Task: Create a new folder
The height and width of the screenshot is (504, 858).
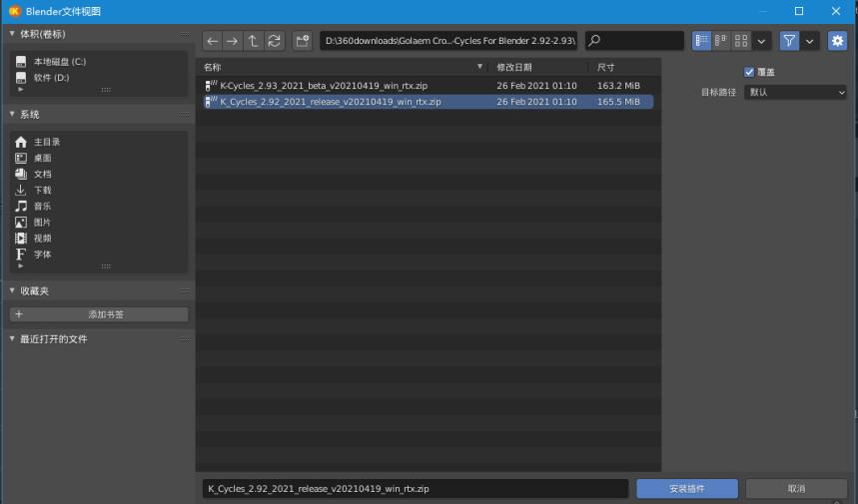Action: point(302,41)
